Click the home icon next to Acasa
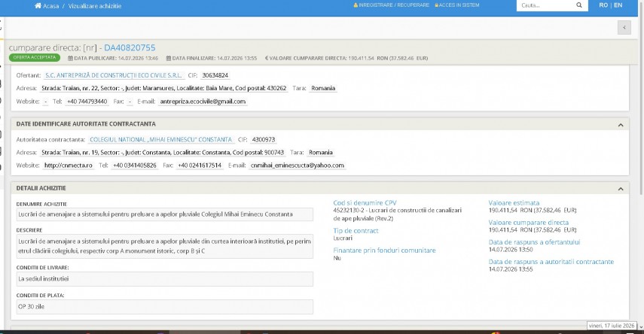644x334 pixels. [x=38, y=6]
